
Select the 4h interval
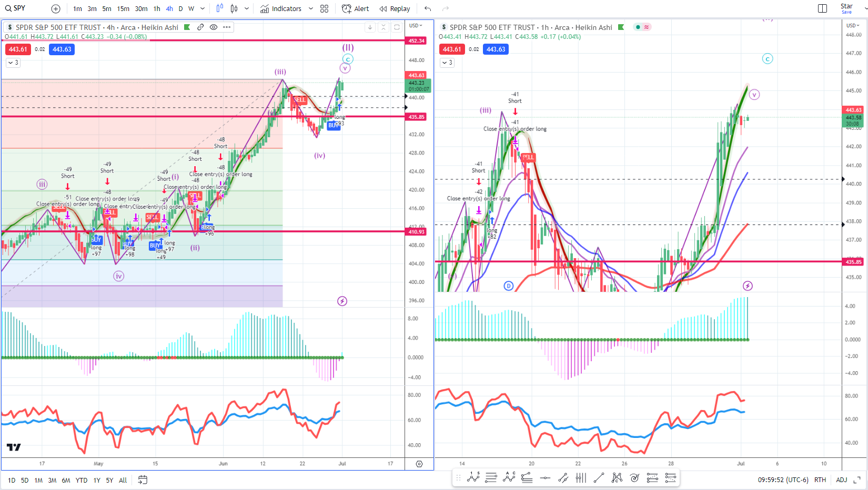point(169,8)
